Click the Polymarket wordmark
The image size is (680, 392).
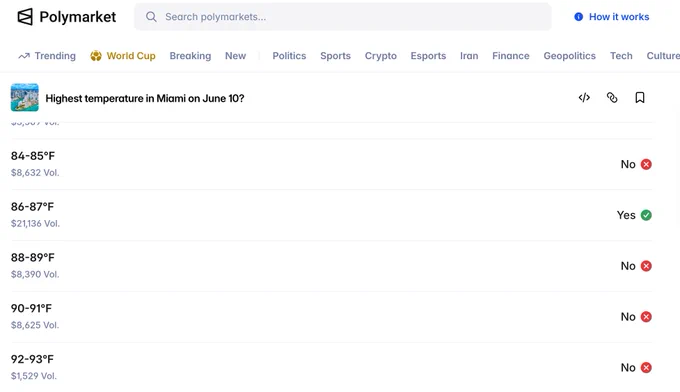[78, 17]
